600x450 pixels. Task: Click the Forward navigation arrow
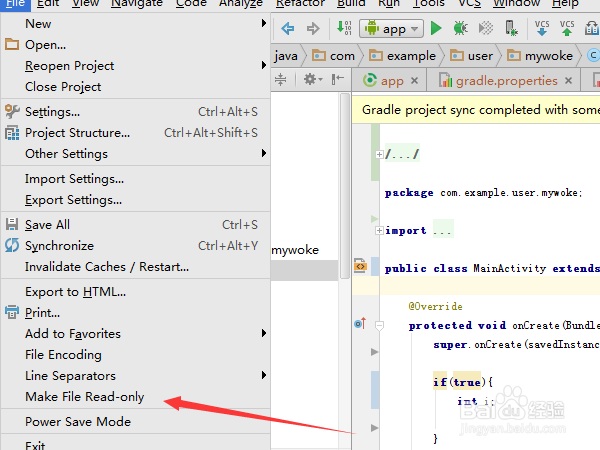click(313, 29)
